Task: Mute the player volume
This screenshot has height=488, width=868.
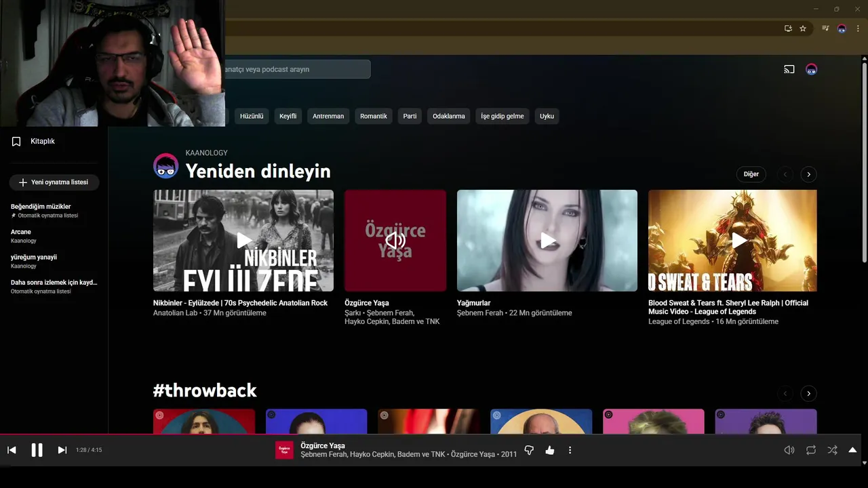Action: [x=789, y=450]
